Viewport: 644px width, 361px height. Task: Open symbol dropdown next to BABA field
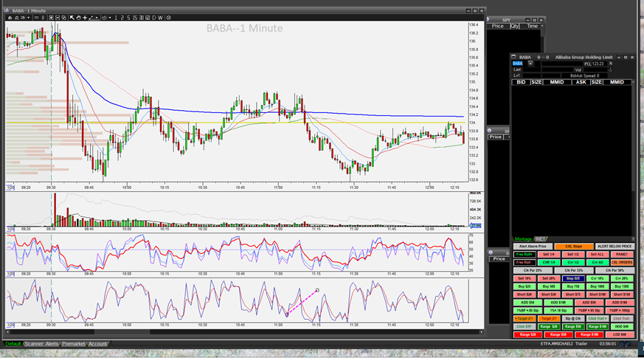pyautogui.click(x=530, y=63)
